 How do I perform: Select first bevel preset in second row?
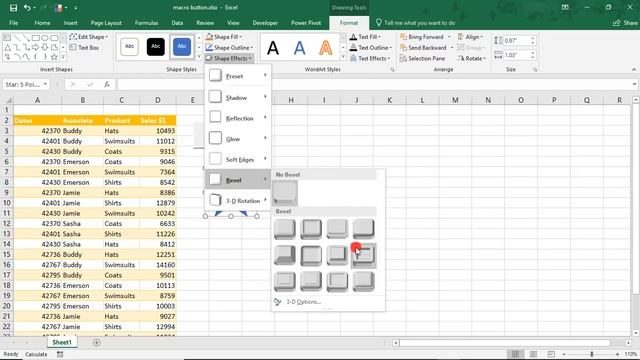[285, 255]
